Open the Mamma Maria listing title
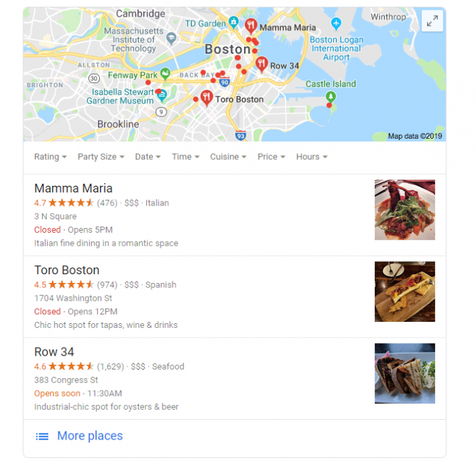The width and height of the screenshot is (476, 462). pos(73,188)
